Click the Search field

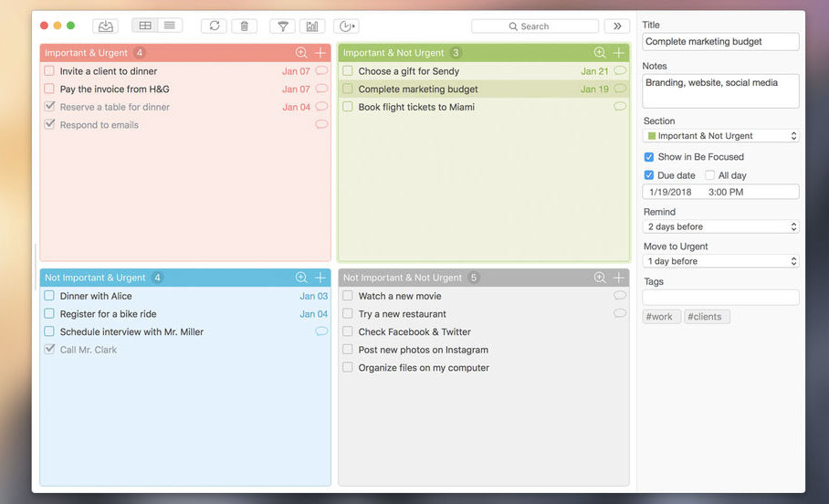pos(534,26)
